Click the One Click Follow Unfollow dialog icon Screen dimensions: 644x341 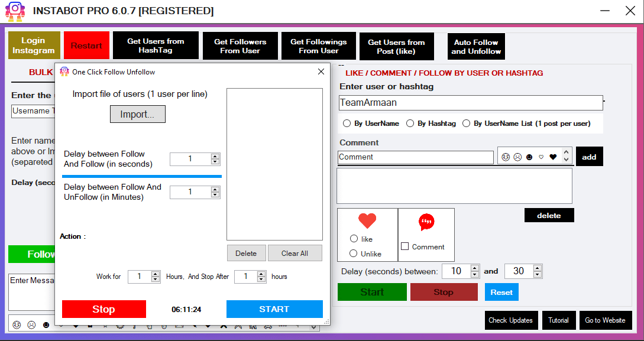[x=64, y=72]
